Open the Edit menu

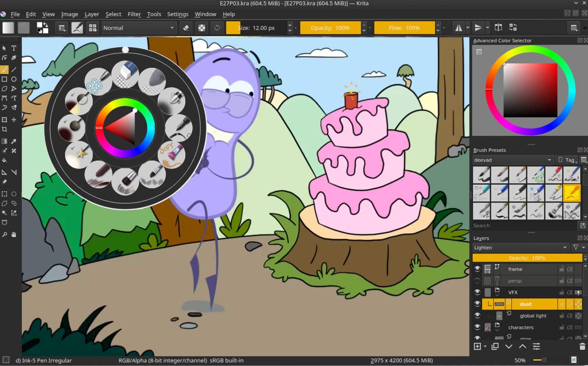pos(31,14)
